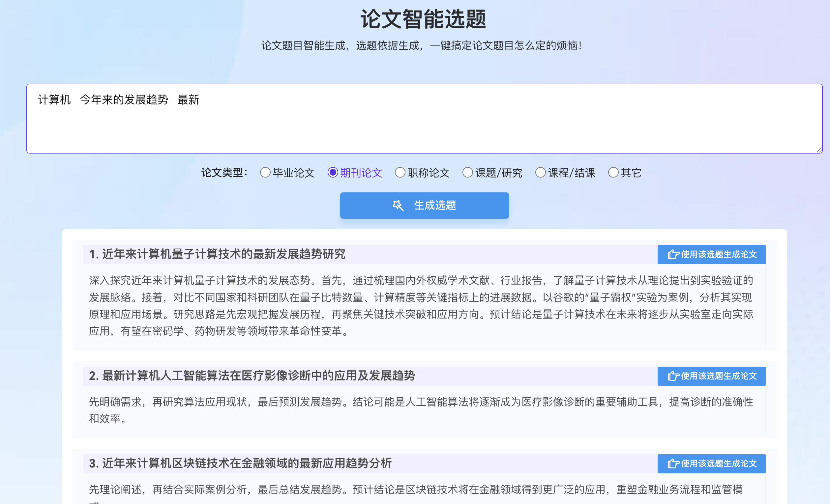The width and height of the screenshot is (830, 504).
Task: Use topic 1 via 使用该选题生成论文
Action: pyautogui.click(x=711, y=255)
